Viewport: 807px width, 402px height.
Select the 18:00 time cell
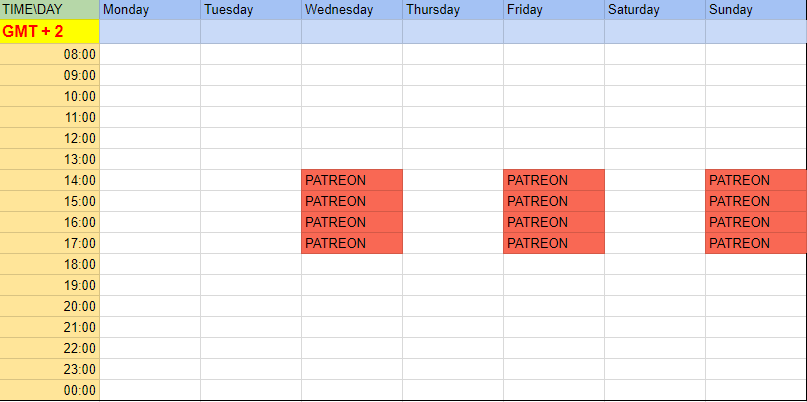point(50,264)
